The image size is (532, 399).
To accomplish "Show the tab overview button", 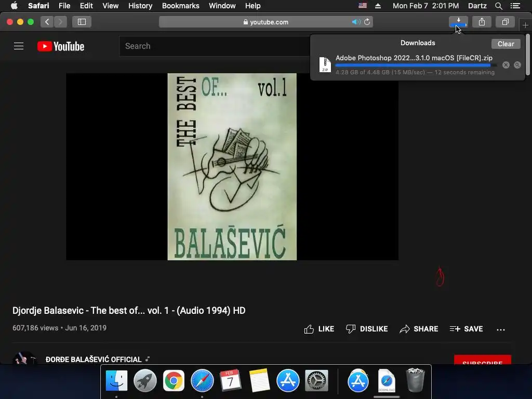I will 505,22.
